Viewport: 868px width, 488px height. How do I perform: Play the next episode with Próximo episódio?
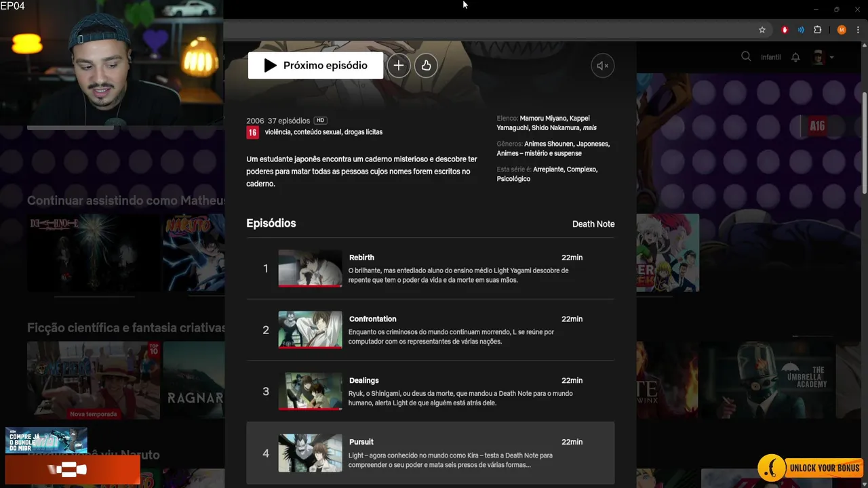(315, 66)
